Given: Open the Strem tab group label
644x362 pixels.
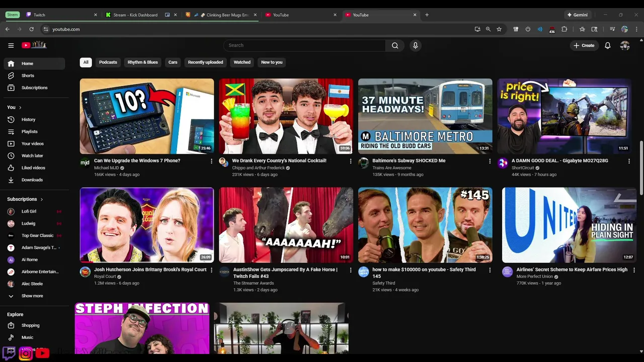Looking at the screenshot, I should pos(13,15).
